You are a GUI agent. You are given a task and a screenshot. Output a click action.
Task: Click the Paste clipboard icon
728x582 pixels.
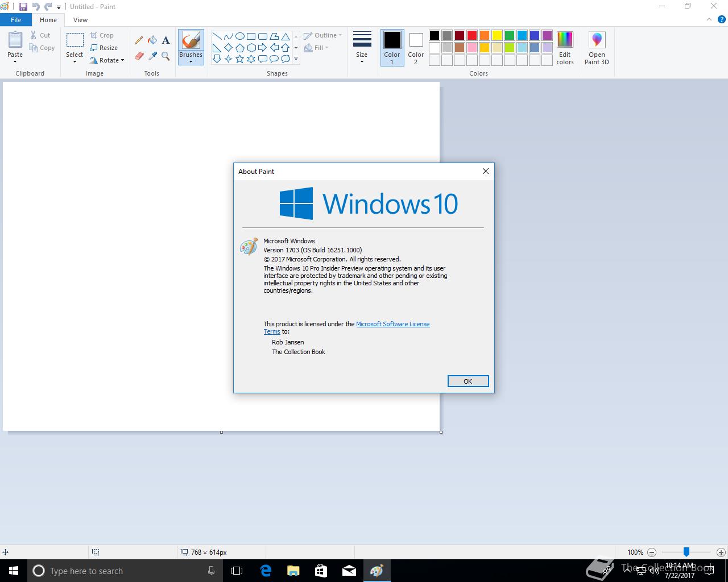15,40
